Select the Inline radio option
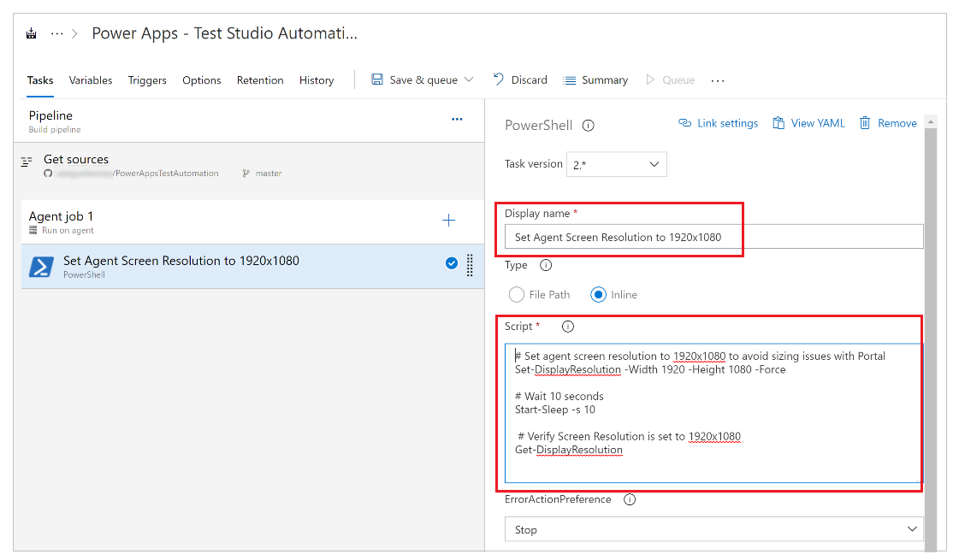 (599, 295)
